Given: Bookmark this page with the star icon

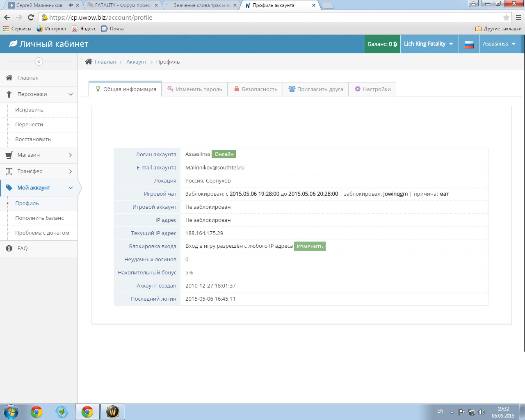Looking at the screenshot, I should click(506, 18).
